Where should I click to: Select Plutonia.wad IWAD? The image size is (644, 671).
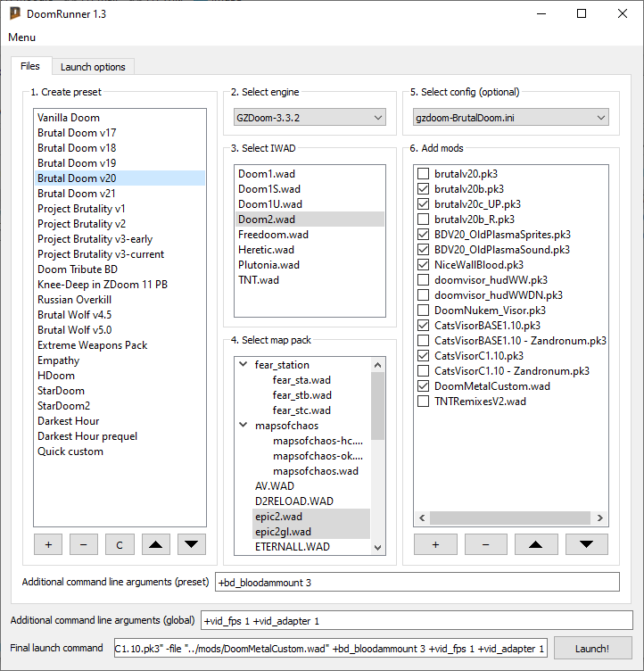point(310,265)
